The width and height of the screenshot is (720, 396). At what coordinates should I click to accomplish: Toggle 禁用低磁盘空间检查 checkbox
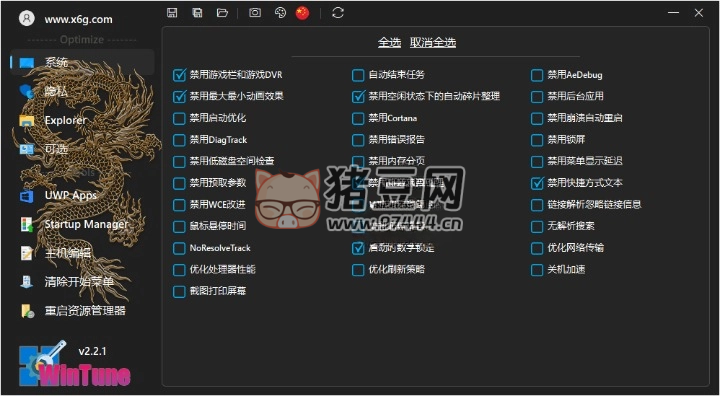(179, 162)
